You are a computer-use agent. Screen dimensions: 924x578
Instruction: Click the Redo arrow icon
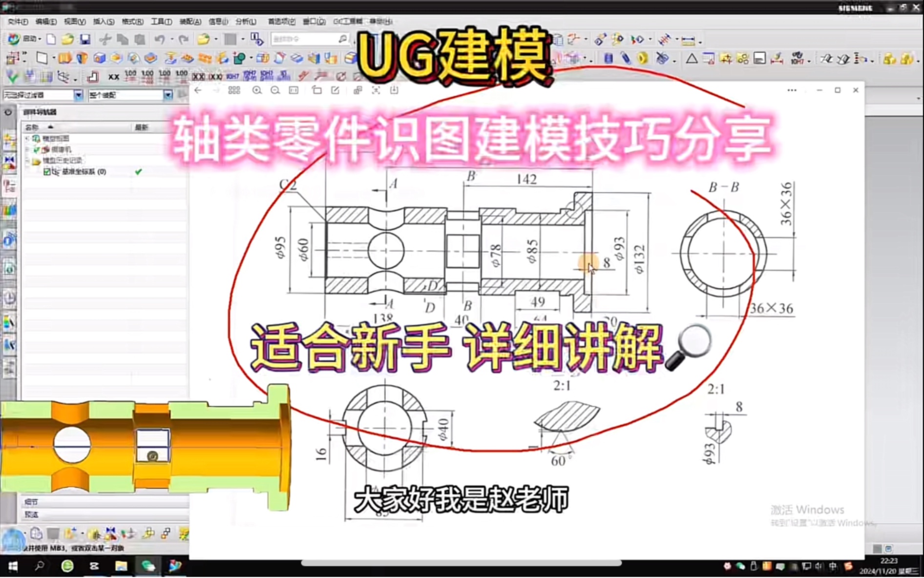(x=183, y=39)
